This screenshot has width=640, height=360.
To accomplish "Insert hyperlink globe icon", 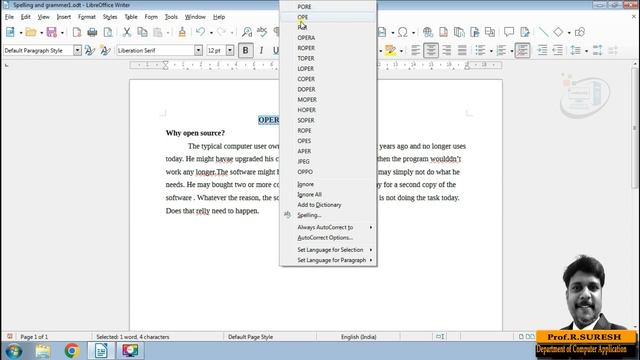I will point(428,32).
